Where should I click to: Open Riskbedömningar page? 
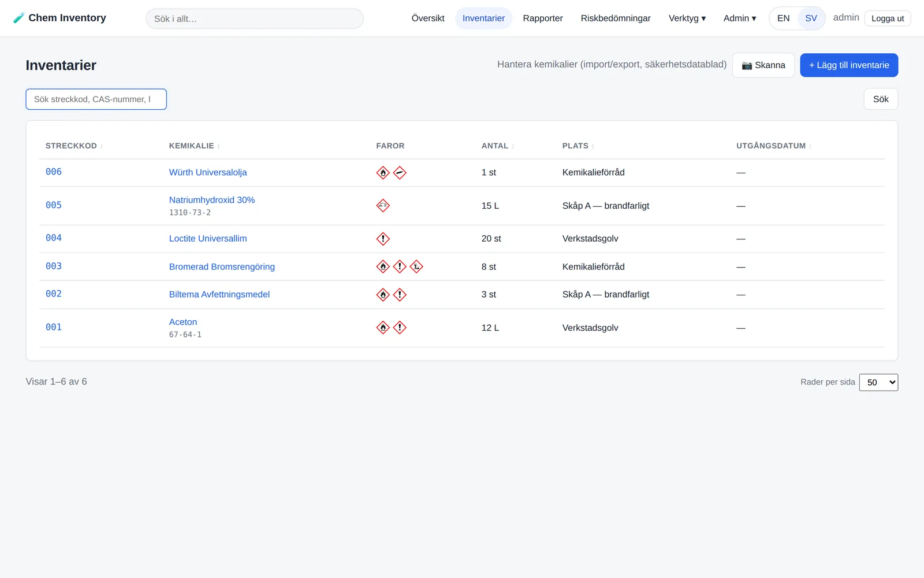coord(616,18)
